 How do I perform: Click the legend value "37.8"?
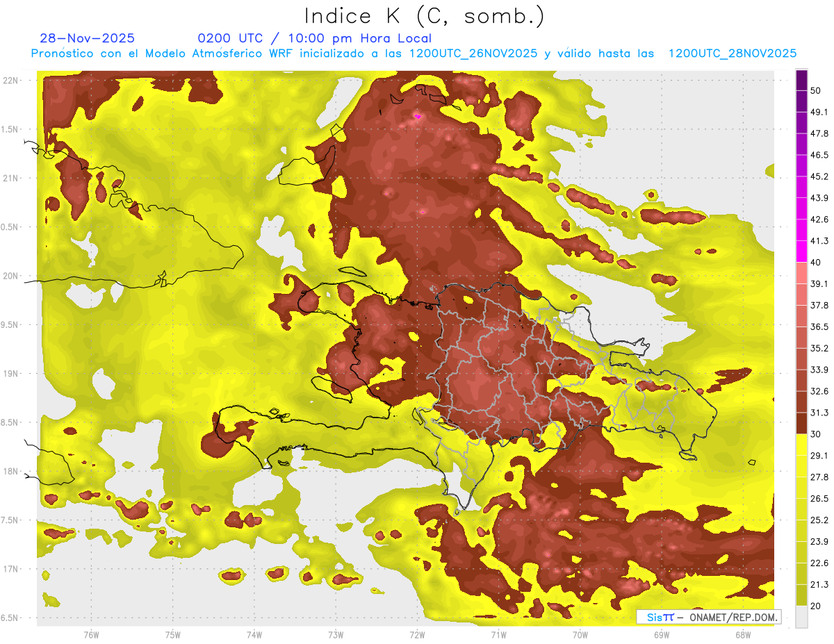click(x=819, y=305)
